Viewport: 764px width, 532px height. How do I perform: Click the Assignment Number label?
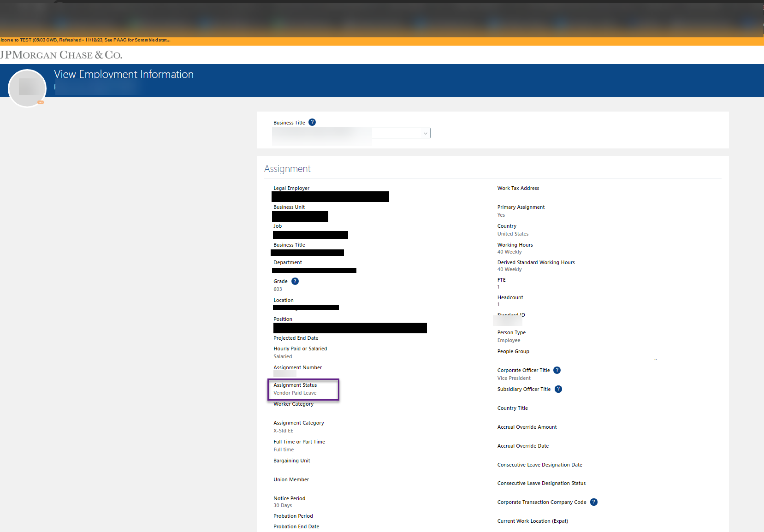[298, 367]
